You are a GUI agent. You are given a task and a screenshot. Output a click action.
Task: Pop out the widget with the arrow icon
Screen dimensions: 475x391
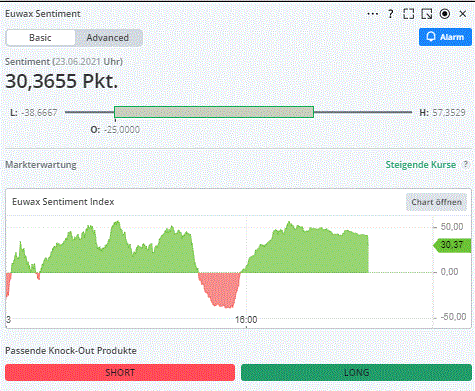click(x=427, y=14)
